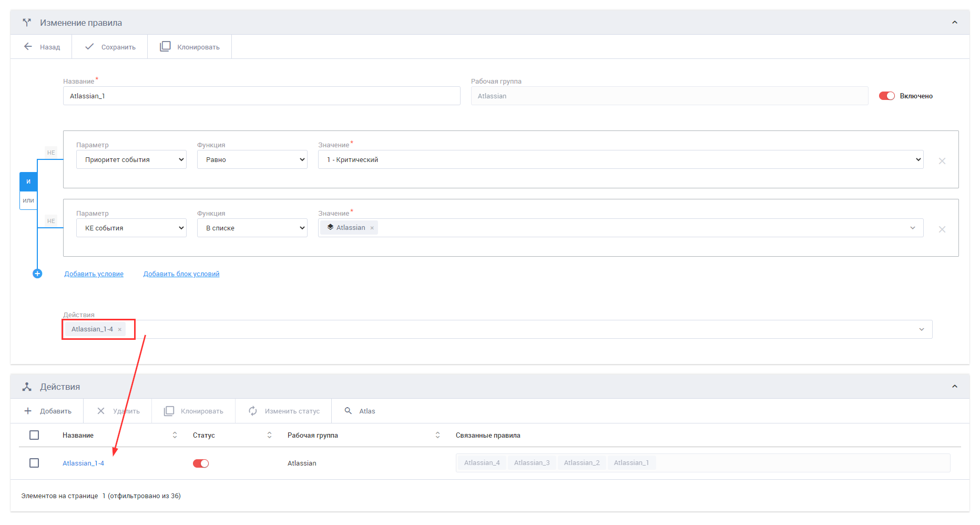Image resolution: width=980 pixels, height=525 pixels.
Task: Check the select-all checkbox in the table header
Action: click(x=34, y=435)
